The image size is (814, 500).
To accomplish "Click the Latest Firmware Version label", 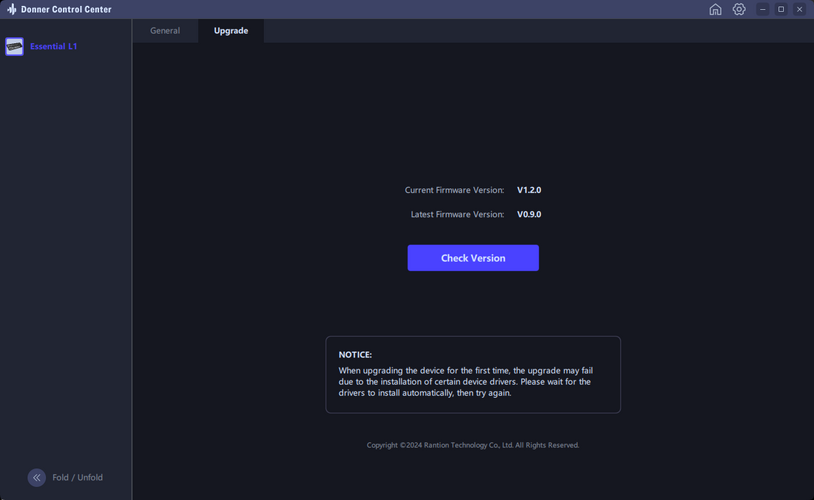I will [457, 214].
